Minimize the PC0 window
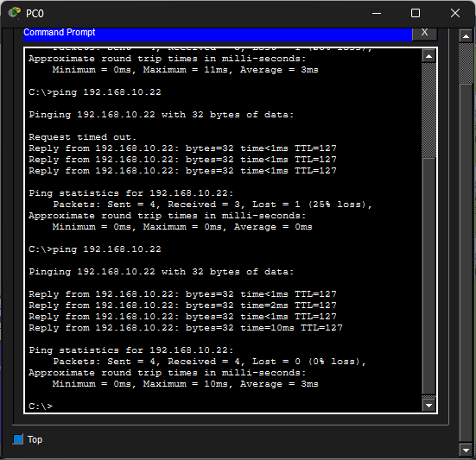The height and width of the screenshot is (460, 476). tap(377, 13)
